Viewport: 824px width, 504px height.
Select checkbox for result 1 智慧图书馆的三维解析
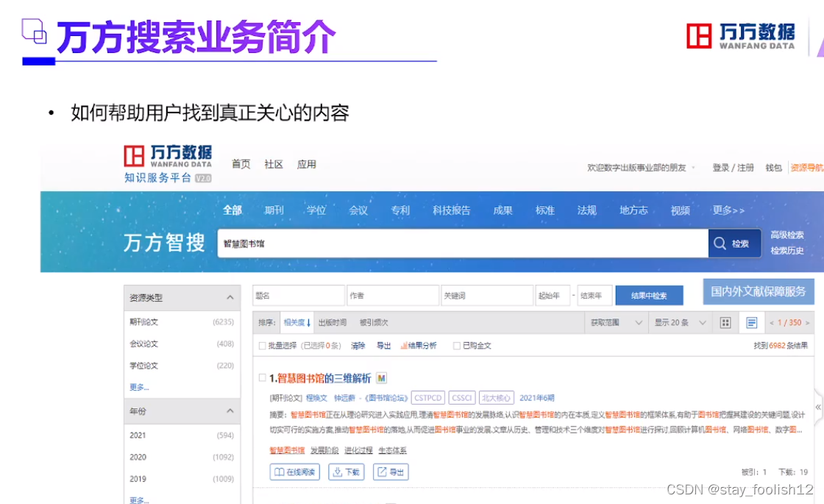point(262,377)
